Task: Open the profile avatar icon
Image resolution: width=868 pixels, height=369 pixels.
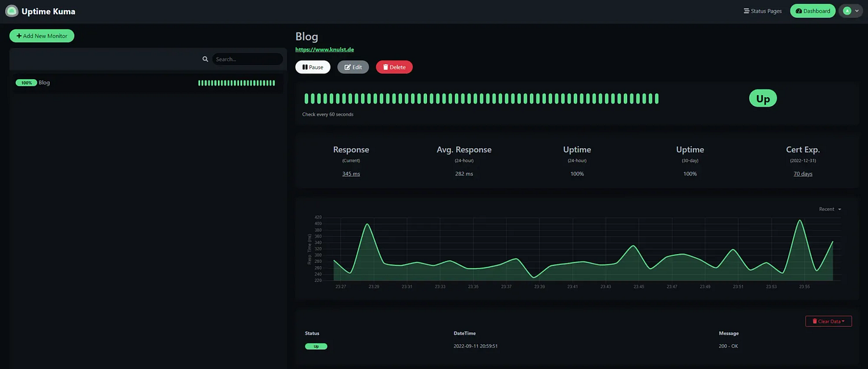Action: (x=847, y=11)
